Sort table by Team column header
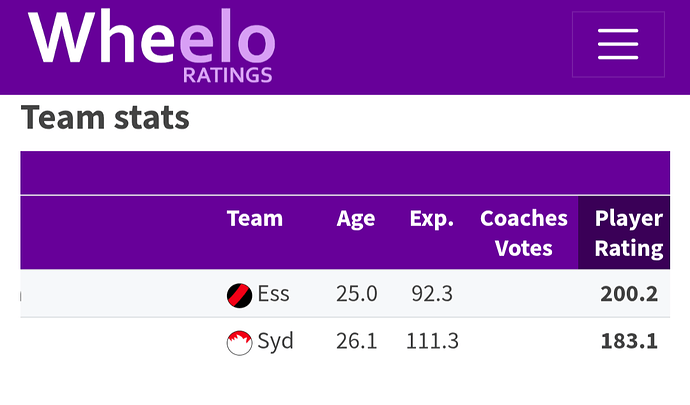 pos(255,218)
